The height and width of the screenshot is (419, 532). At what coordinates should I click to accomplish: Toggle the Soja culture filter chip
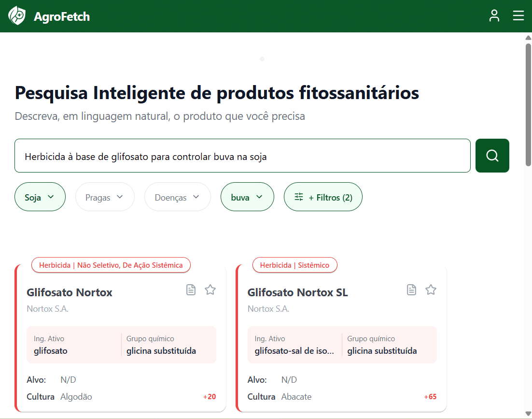[40, 197]
